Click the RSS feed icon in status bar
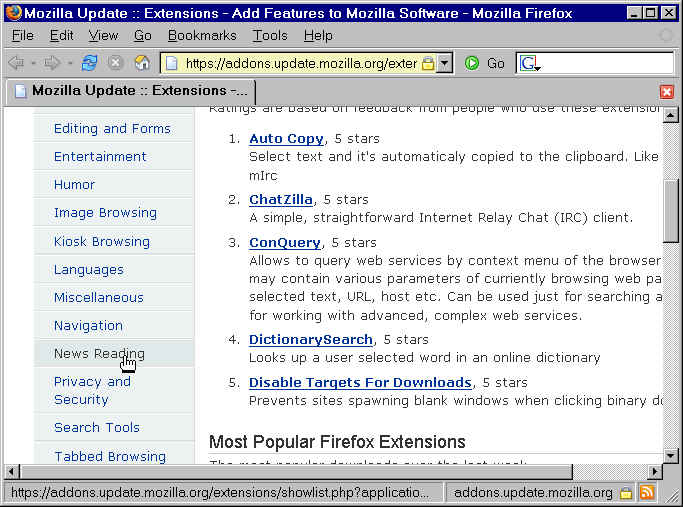The height and width of the screenshot is (507, 683). 647,493
